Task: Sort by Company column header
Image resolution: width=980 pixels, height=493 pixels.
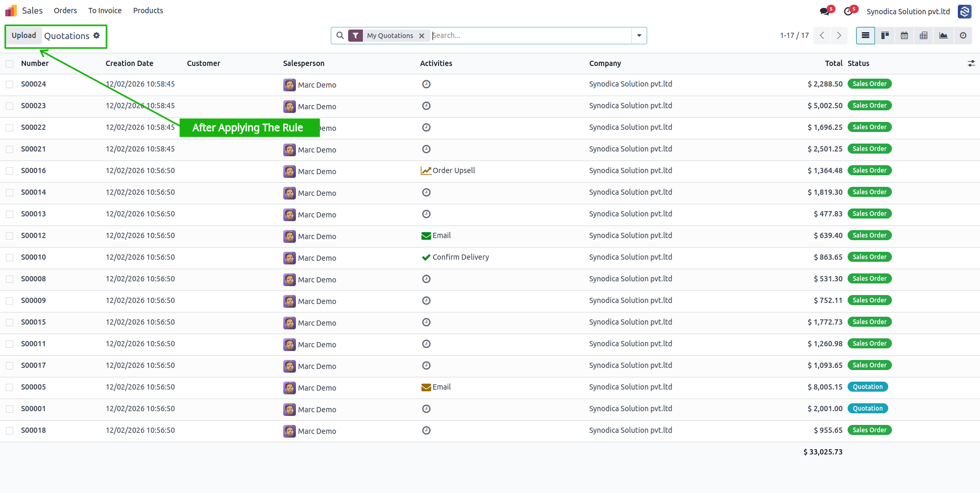Action: pos(605,63)
